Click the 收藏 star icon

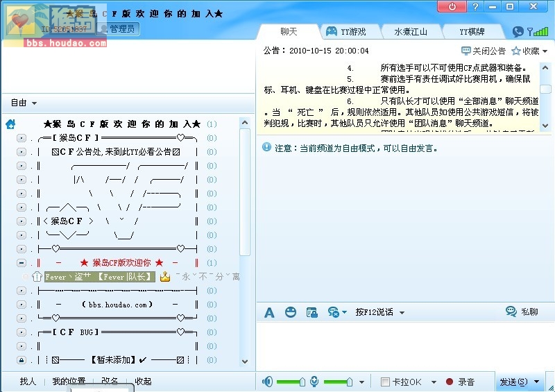click(x=515, y=51)
